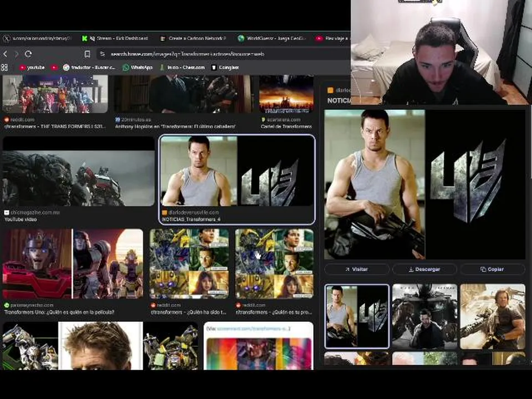Open the gorilla and Optimus Prime thumbnail
The image size is (532, 399).
pyautogui.click(x=79, y=171)
